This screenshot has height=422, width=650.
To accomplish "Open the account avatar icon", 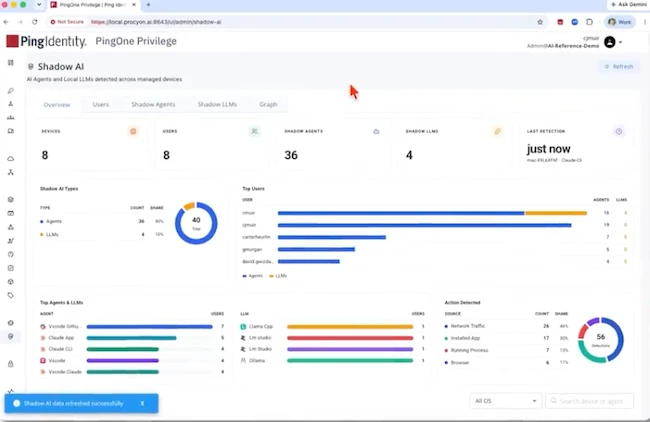I will (x=609, y=42).
